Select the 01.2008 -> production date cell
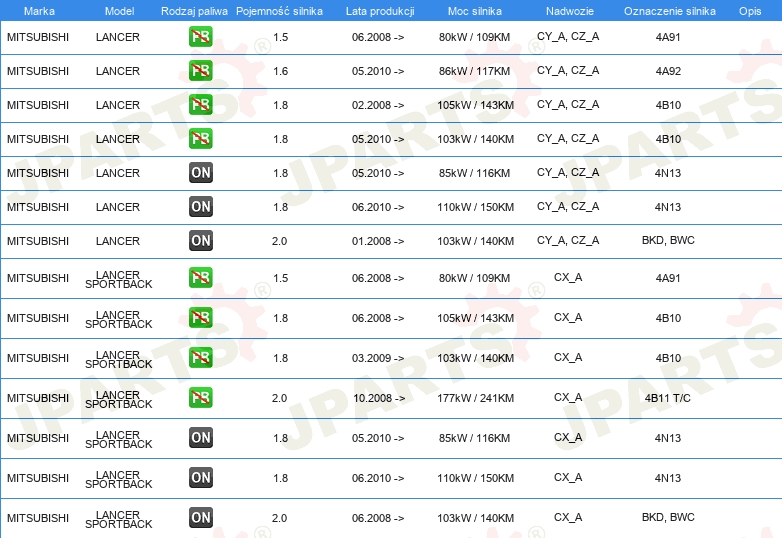 (x=378, y=241)
